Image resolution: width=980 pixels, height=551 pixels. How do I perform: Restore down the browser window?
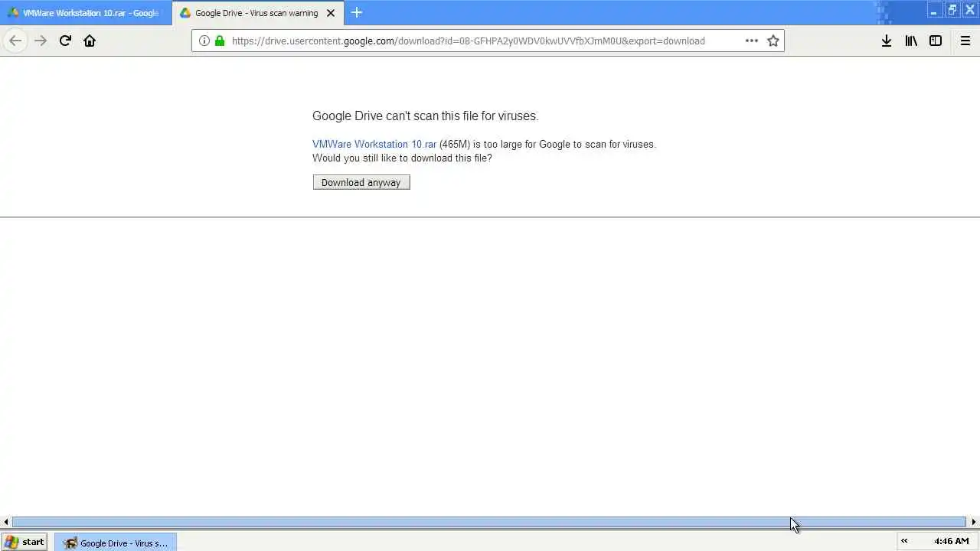click(952, 10)
